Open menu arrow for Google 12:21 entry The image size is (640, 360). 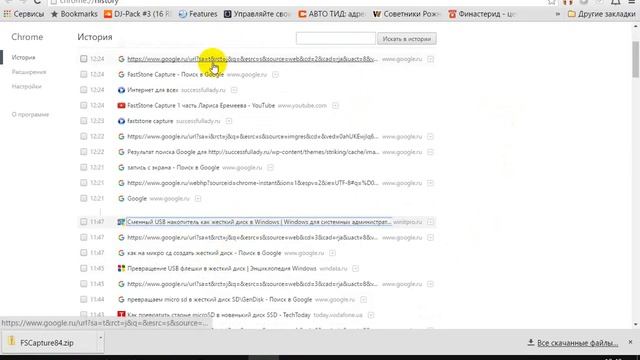pyautogui.click(x=198, y=198)
